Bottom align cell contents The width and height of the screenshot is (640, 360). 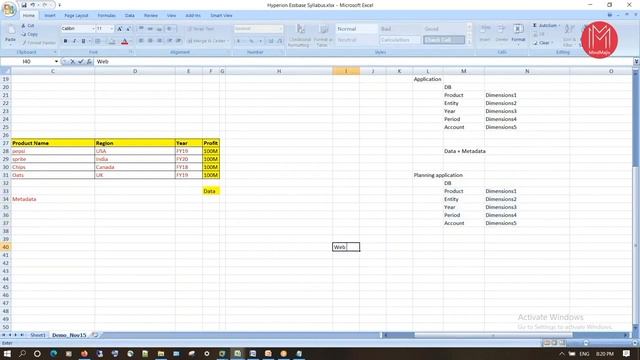pyautogui.click(x=159, y=29)
